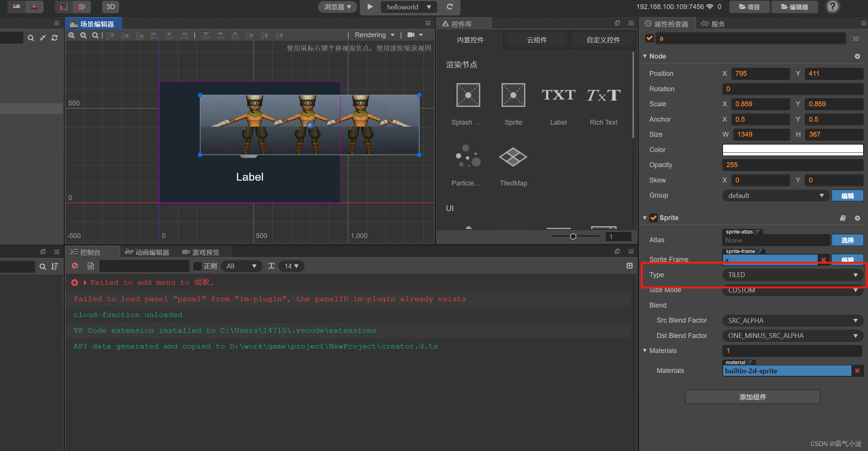Toggle 3D mode in top toolbar
The height and width of the screenshot is (451, 868).
click(110, 7)
